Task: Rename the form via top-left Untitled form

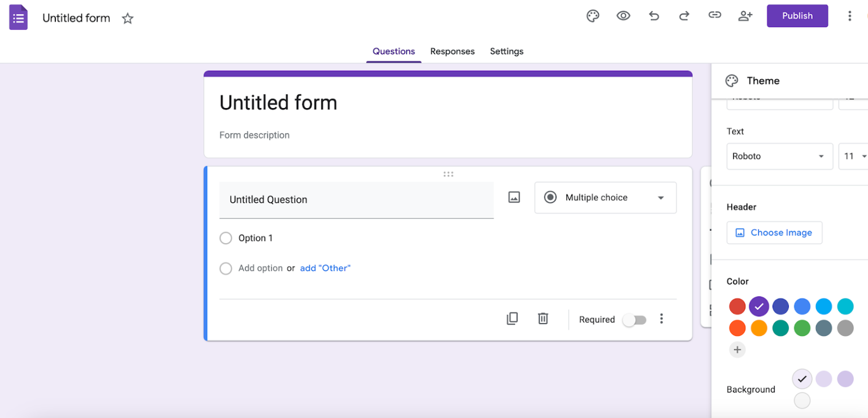Action: tap(76, 18)
